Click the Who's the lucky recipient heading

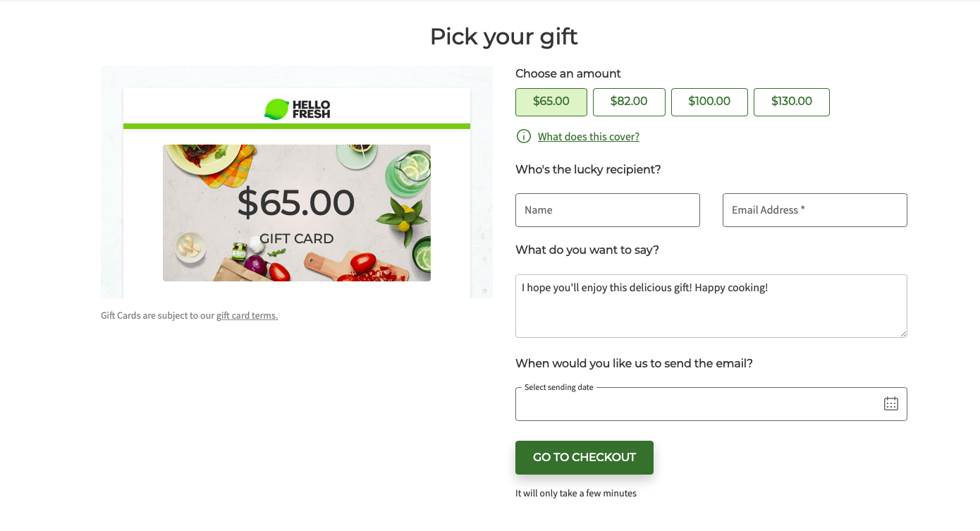(589, 169)
